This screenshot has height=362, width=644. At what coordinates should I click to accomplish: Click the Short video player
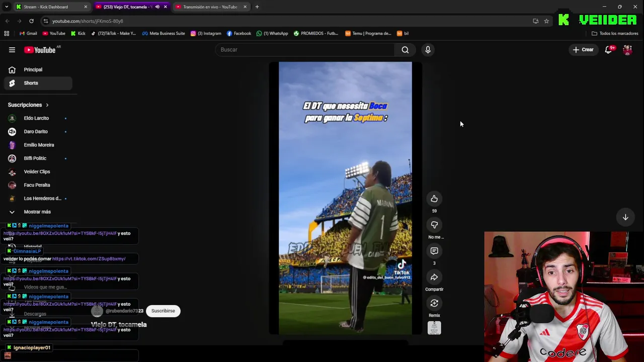tap(345, 198)
